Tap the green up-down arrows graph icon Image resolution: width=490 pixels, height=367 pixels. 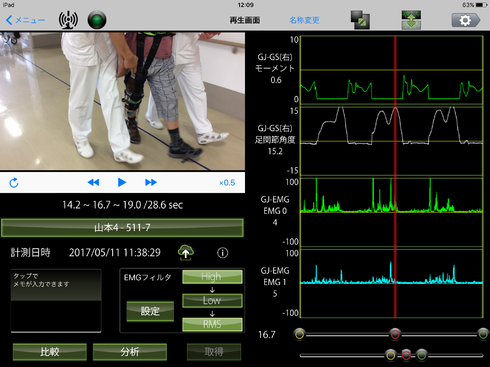pos(411,20)
